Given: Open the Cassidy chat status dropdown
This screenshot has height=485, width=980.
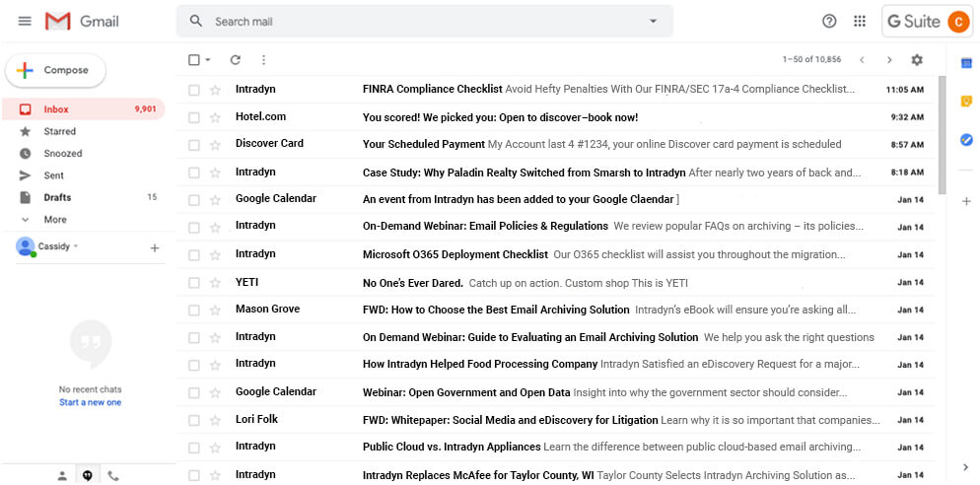Looking at the screenshot, I should click(76, 246).
